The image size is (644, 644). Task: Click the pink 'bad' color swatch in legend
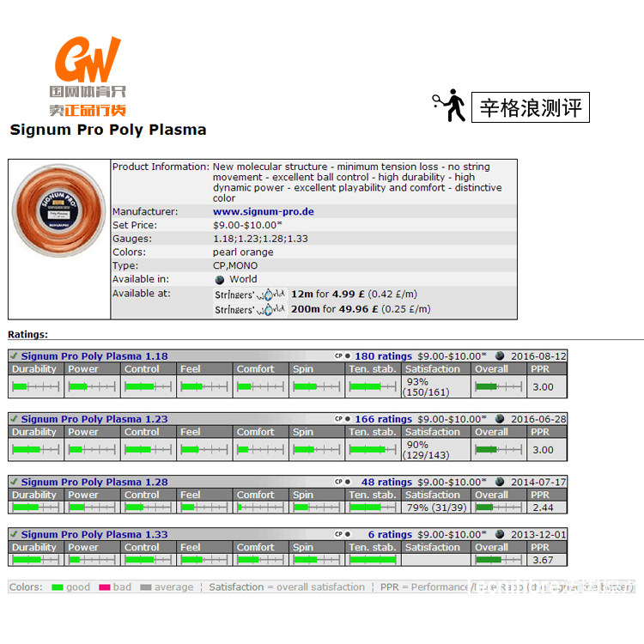coord(105,587)
